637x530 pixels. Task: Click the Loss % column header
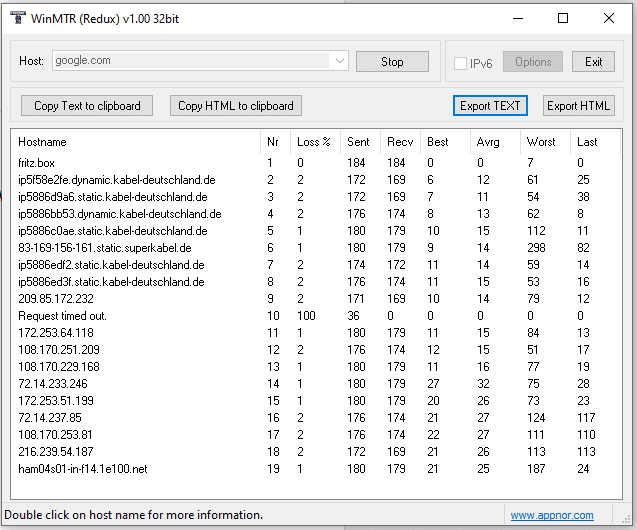315,142
